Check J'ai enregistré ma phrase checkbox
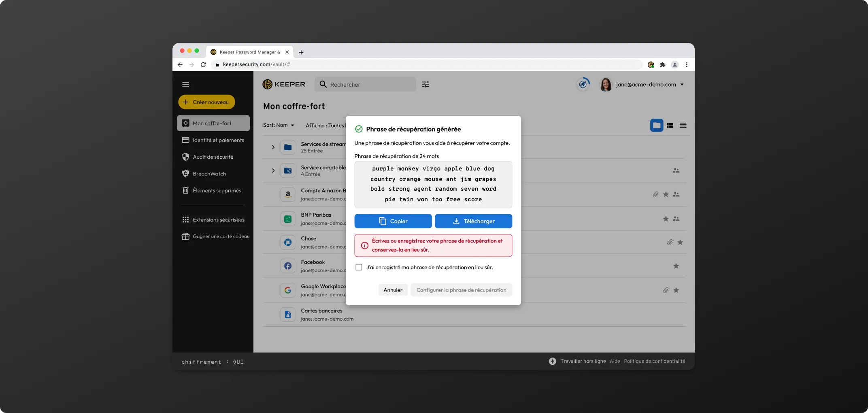 coord(359,267)
